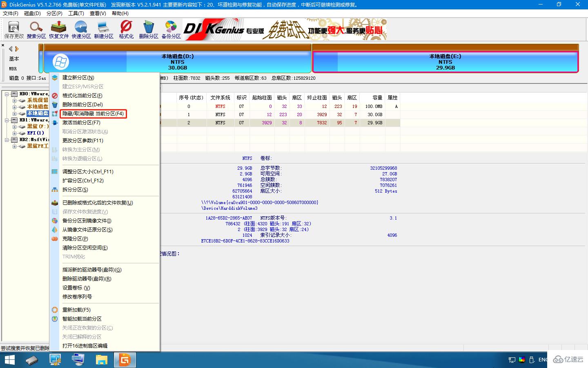Open the 分区(P) menu
588x368 pixels.
click(54, 13)
